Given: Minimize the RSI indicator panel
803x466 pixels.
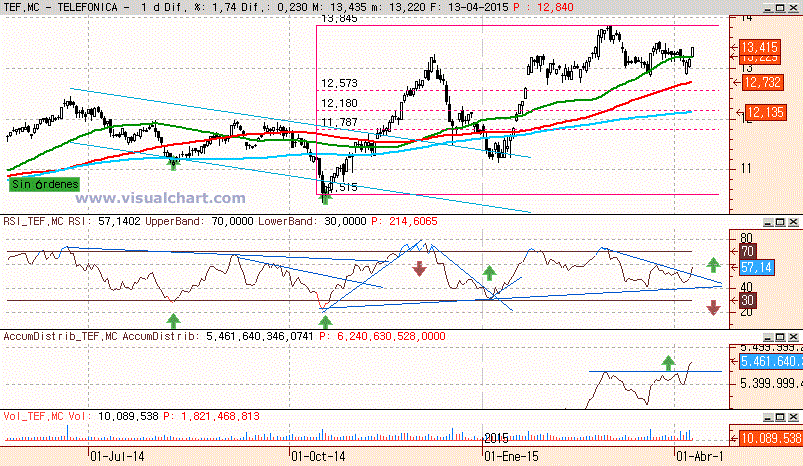Looking at the screenshot, I should click(768, 222).
